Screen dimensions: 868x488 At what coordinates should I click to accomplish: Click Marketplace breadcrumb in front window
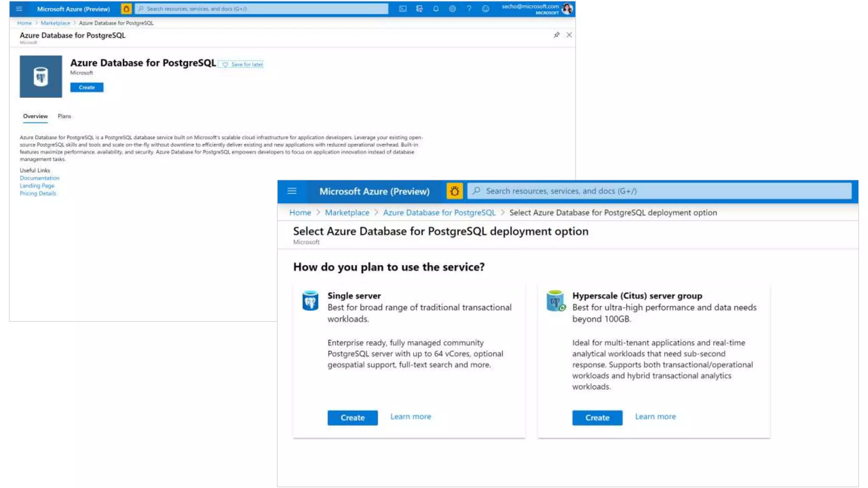point(347,213)
